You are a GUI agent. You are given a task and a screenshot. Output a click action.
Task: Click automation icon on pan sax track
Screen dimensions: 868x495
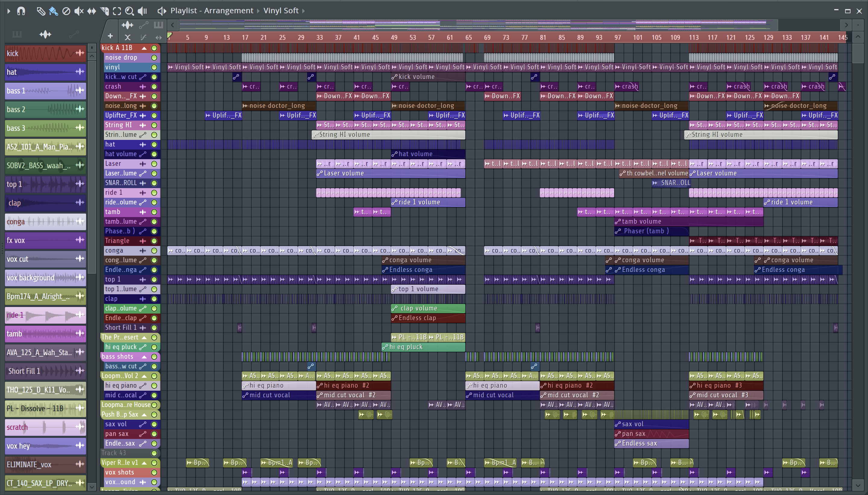pos(143,434)
